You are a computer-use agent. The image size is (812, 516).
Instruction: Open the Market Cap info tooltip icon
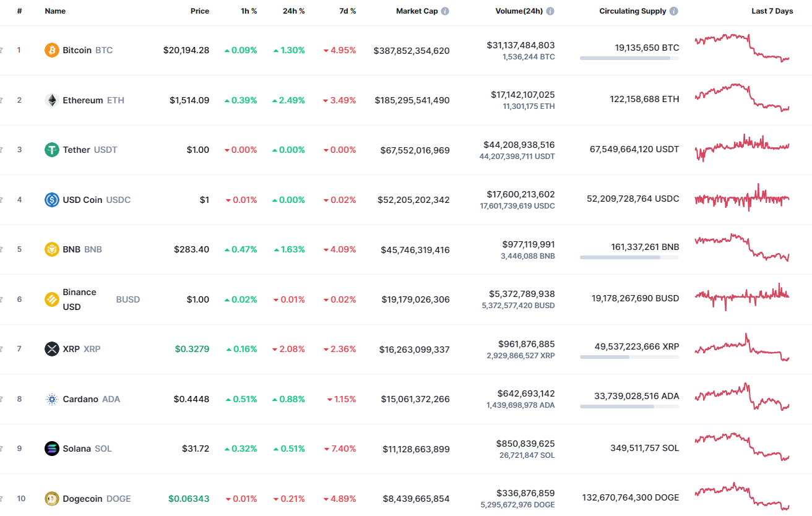point(444,11)
